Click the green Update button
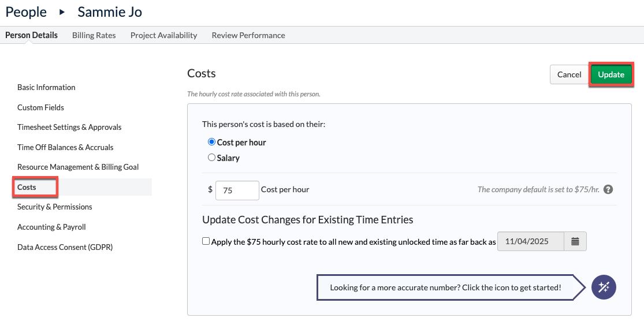The height and width of the screenshot is (329, 644). pyautogui.click(x=611, y=74)
